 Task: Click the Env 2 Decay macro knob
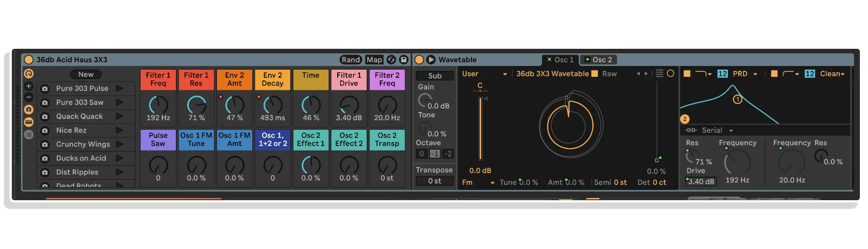pos(273,105)
